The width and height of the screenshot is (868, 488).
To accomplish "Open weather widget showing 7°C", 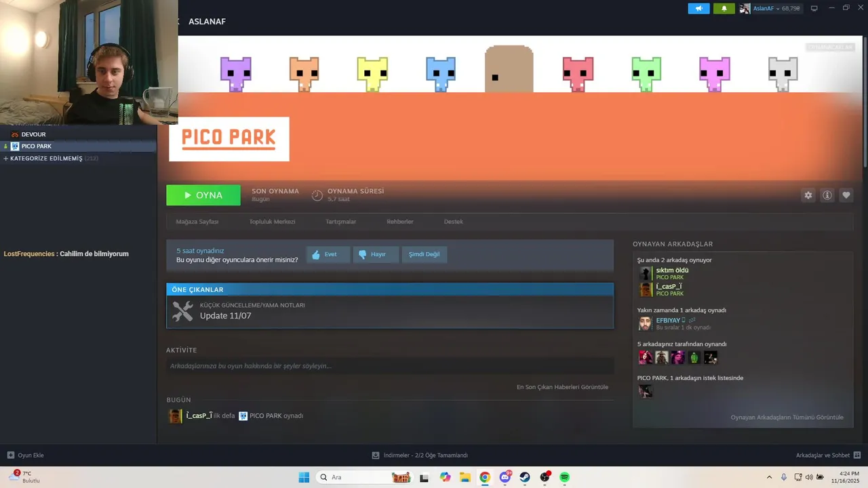I will click(x=24, y=476).
